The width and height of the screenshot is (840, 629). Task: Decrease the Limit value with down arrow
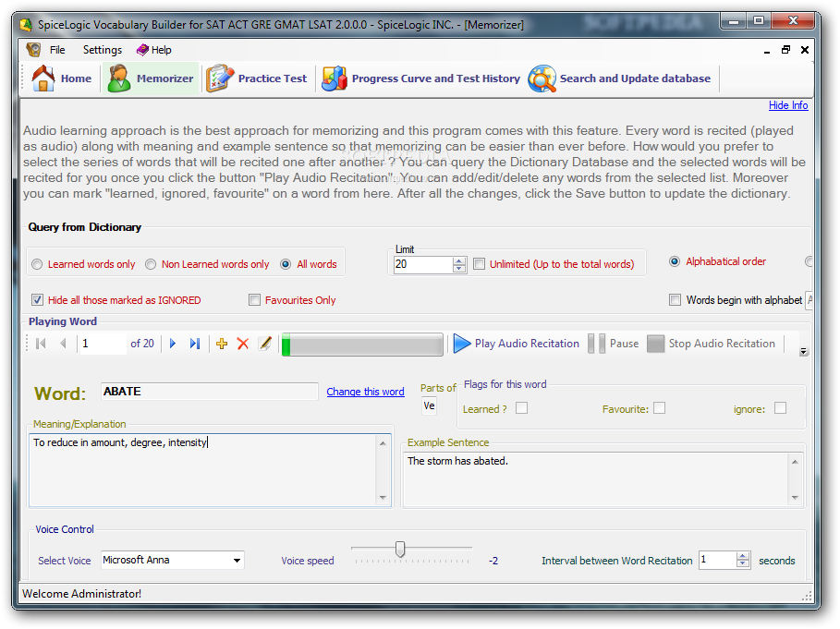click(459, 268)
